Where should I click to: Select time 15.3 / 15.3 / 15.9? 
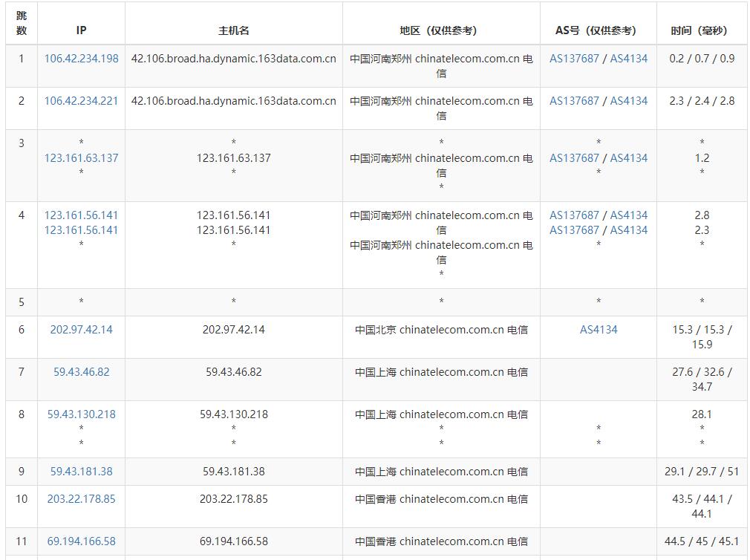point(702,336)
